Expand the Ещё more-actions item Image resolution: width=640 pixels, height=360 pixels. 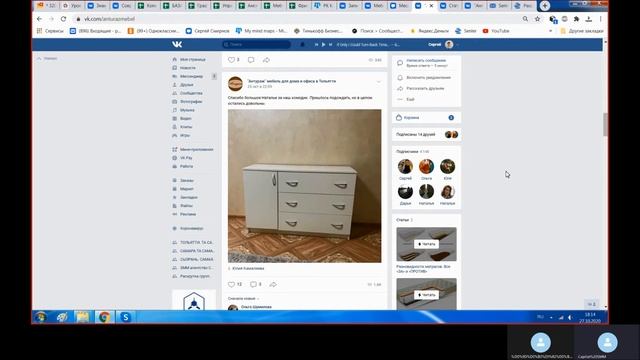click(x=410, y=100)
